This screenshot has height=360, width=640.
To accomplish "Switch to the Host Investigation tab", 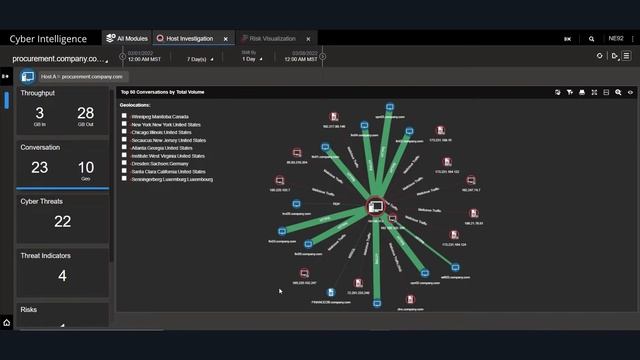I will [189, 38].
